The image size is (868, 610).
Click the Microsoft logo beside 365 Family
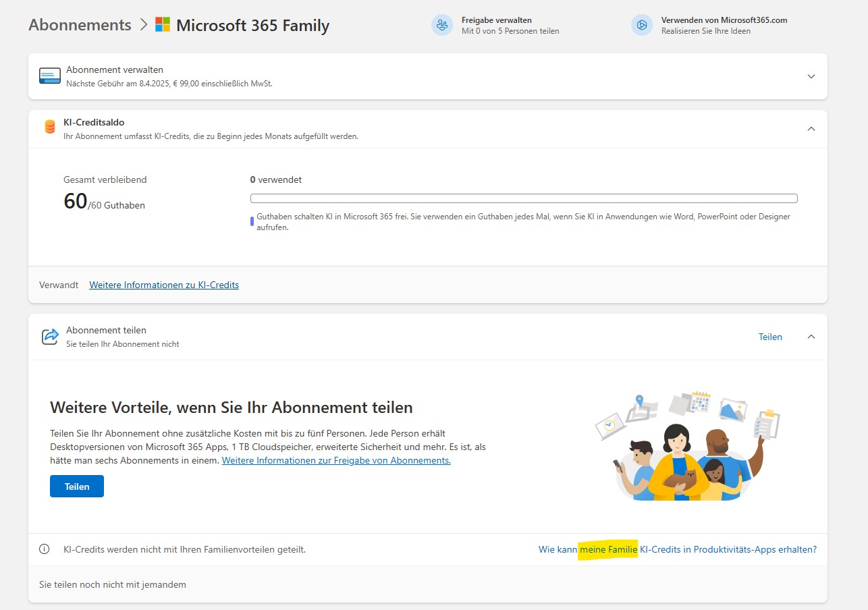(163, 25)
